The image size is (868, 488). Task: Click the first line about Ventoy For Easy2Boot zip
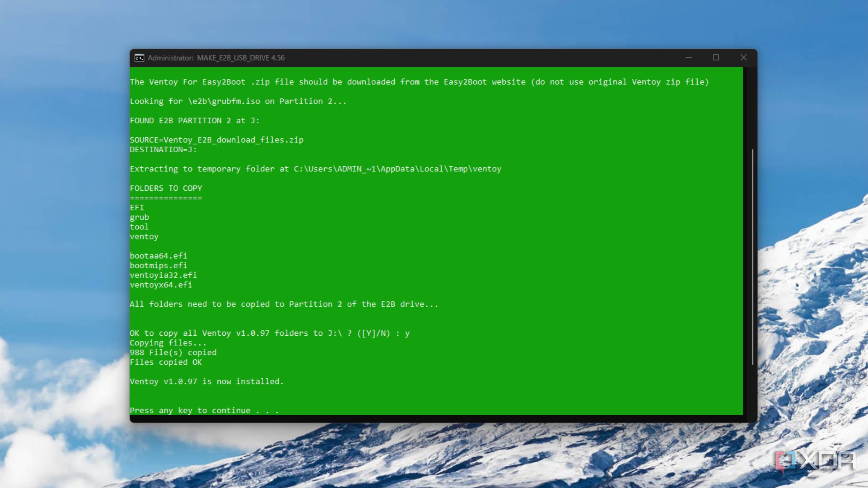(419, 82)
